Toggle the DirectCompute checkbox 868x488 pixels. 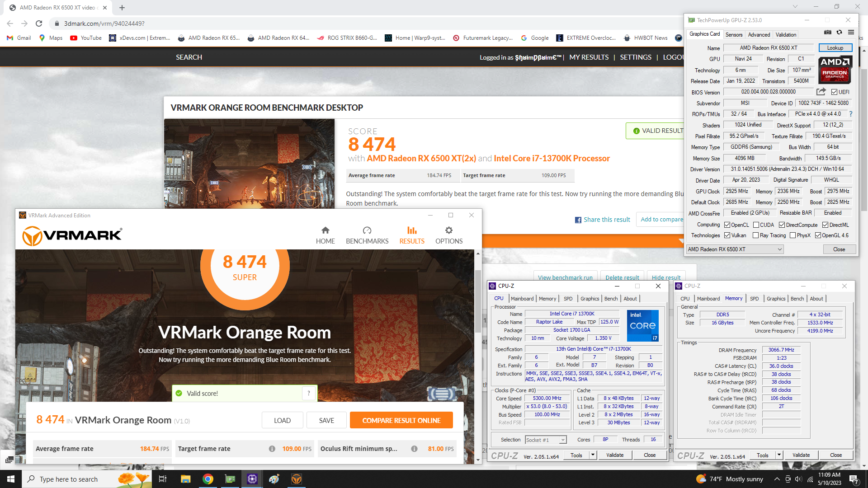782,225
